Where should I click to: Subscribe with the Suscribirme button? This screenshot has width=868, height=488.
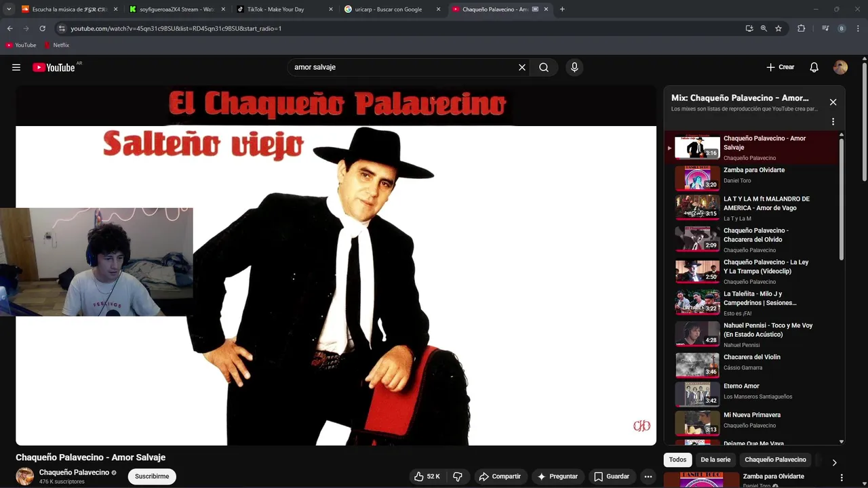(x=152, y=476)
